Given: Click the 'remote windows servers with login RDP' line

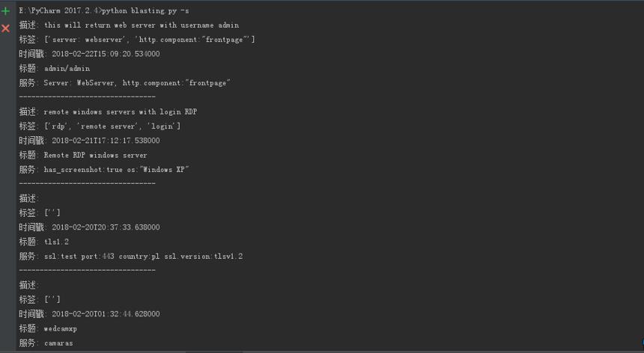Looking at the screenshot, I should 121,112.
